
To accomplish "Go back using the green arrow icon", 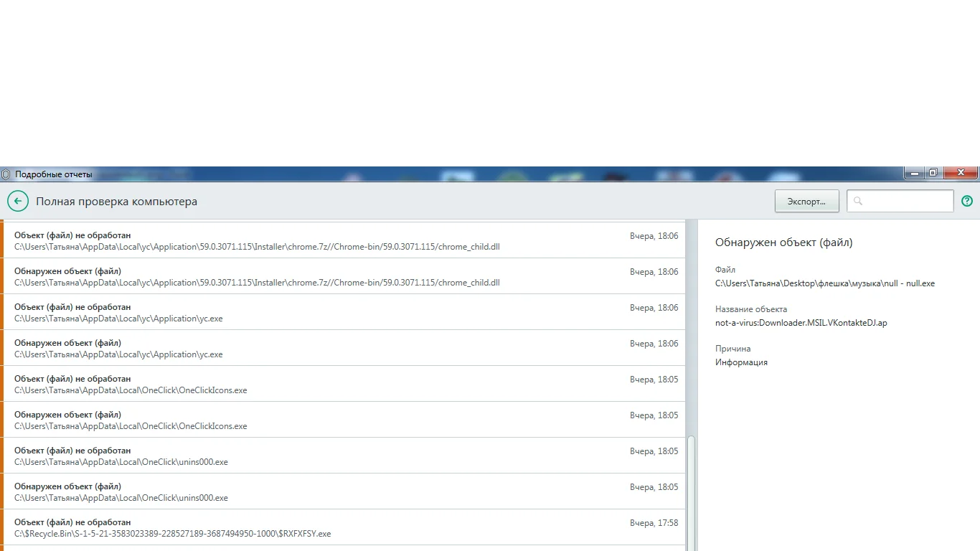I will [18, 202].
